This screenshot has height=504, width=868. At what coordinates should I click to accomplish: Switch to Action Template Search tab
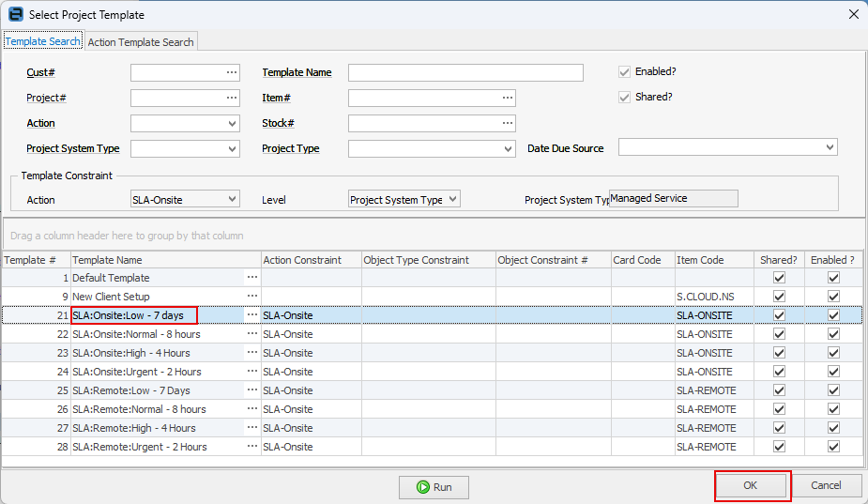(x=141, y=42)
